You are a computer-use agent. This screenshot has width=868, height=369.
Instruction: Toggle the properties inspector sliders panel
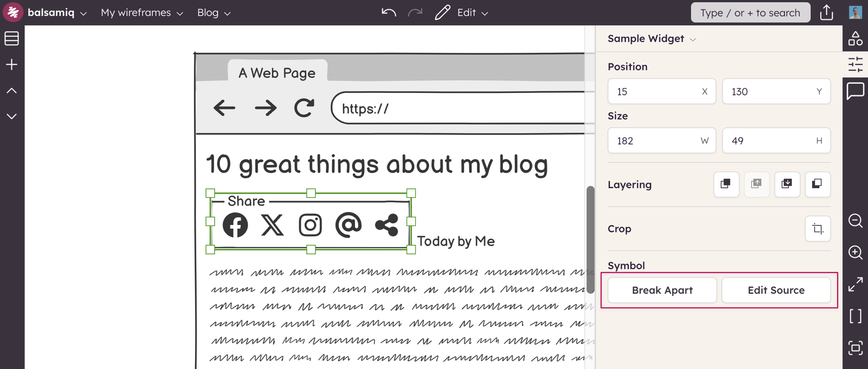pyautogui.click(x=855, y=65)
